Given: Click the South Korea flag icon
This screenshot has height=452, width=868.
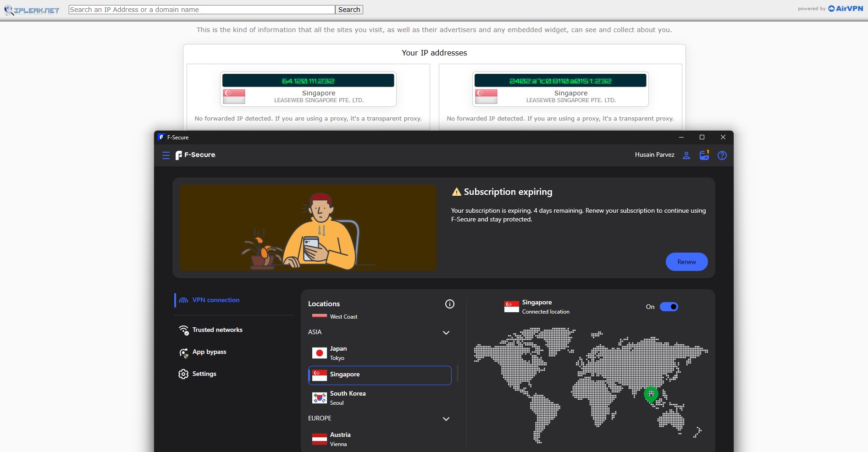Looking at the screenshot, I should [320, 398].
